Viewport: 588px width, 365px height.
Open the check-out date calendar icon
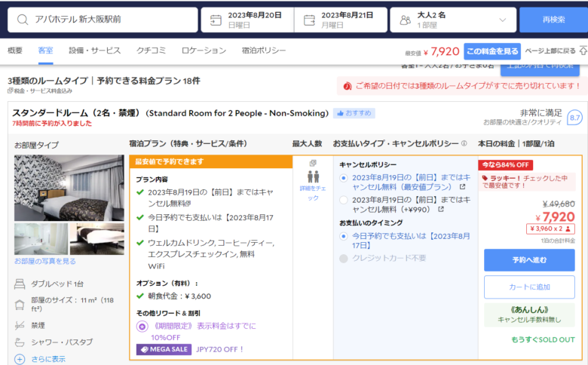pyautogui.click(x=309, y=20)
